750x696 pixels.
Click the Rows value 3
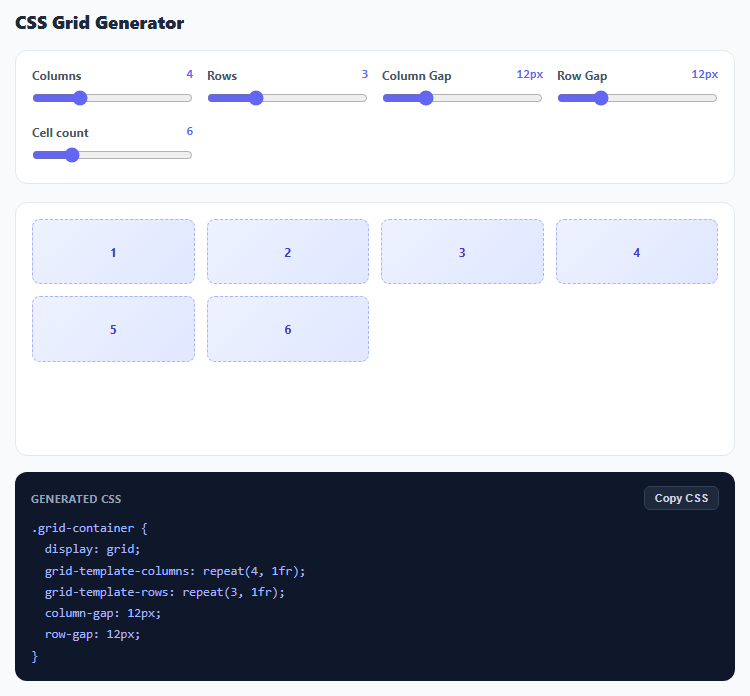pyautogui.click(x=365, y=74)
